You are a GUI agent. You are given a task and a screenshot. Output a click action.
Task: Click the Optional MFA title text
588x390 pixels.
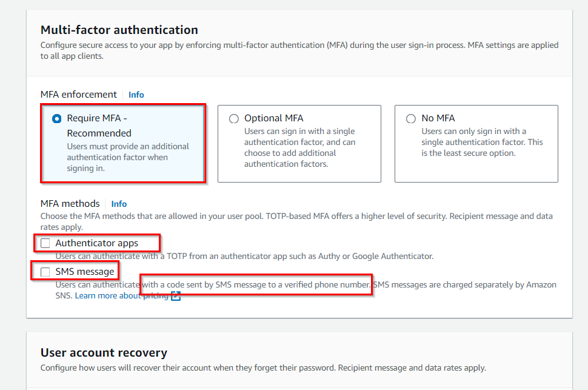click(274, 118)
